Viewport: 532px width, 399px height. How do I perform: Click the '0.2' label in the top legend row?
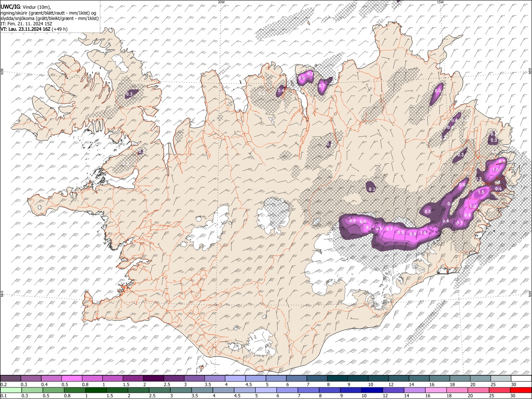click(3, 384)
